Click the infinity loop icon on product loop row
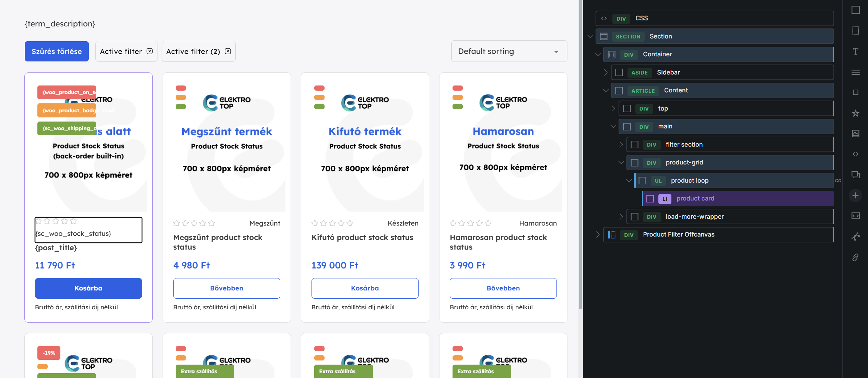Image resolution: width=868 pixels, height=378 pixels. (838, 181)
